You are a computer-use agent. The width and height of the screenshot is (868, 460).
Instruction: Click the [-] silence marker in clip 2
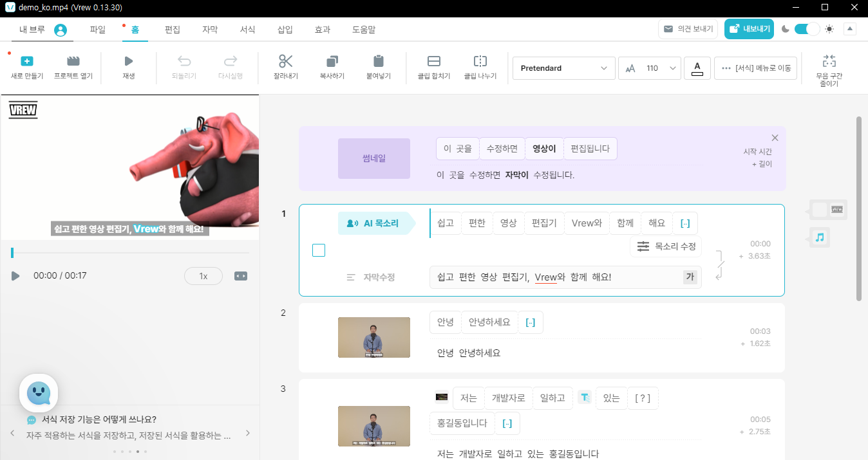click(x=531, y=322)
